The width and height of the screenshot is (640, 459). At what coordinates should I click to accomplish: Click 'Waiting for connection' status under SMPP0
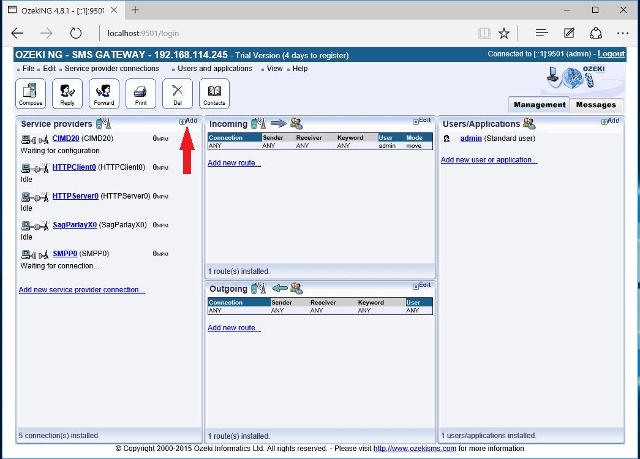coord(59,266)
